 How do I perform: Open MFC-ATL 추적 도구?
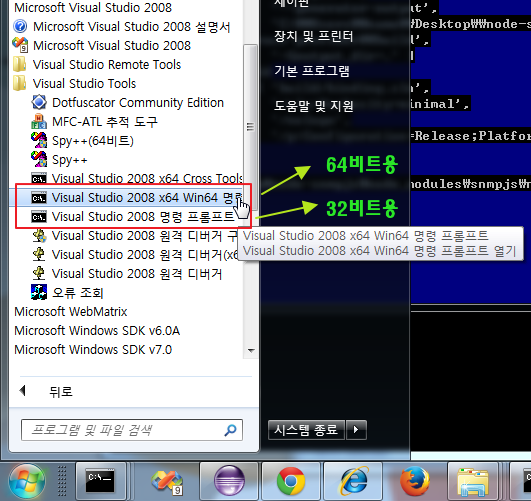point(94,122)
